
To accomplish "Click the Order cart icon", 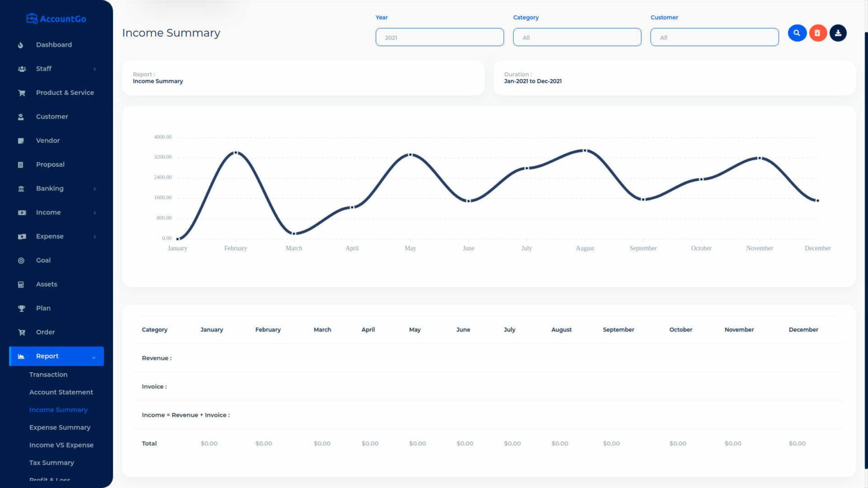I will [x=21, y=332].
